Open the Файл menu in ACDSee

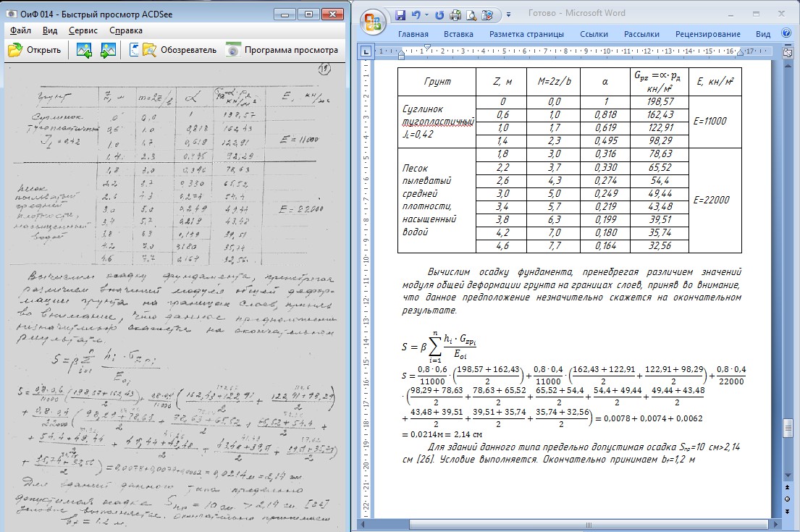coord(20,30)
